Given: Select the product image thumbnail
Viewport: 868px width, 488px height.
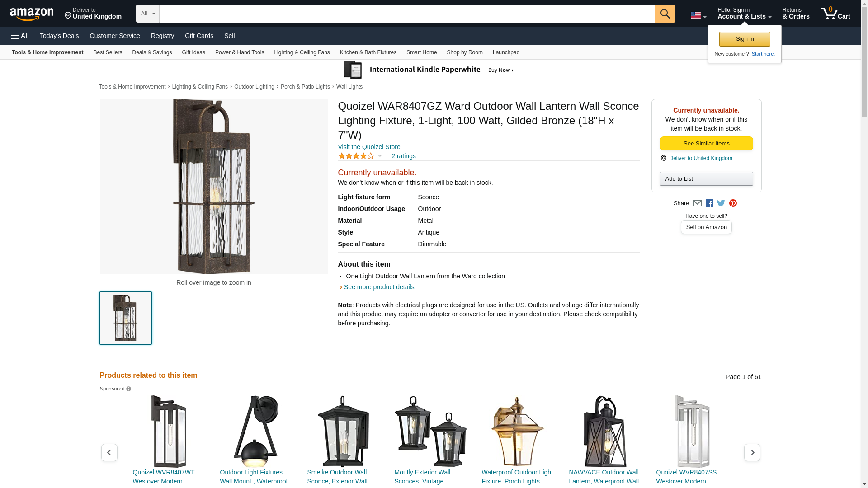Looking at the screenshot, I should point(126,318).
